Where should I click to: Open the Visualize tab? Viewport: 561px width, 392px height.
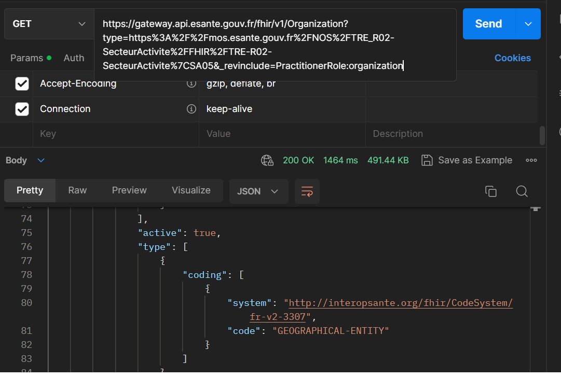[191, 190]
